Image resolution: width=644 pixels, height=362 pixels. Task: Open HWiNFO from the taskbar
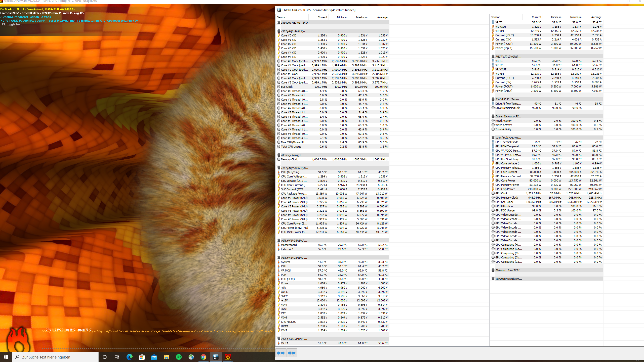click(x=216, y=357)
